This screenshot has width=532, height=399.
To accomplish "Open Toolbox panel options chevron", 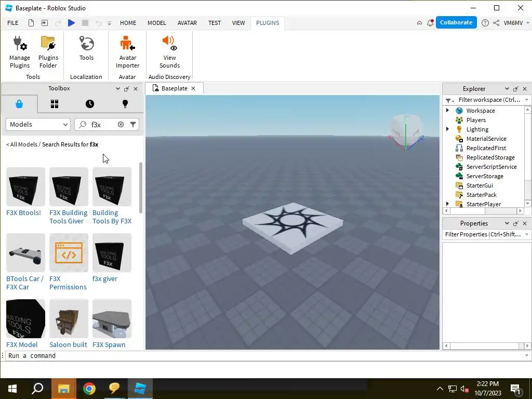I will pyautogui.click(x=118, y=88).
